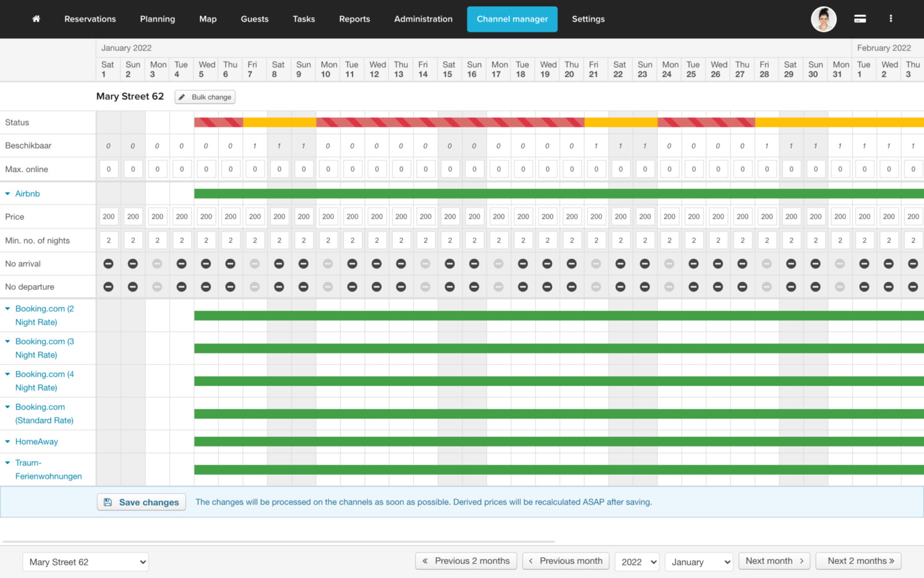Click the Save changes floppy disk button
The width and height of the screenshot is (924, 578).
click(x=141, y=502)
